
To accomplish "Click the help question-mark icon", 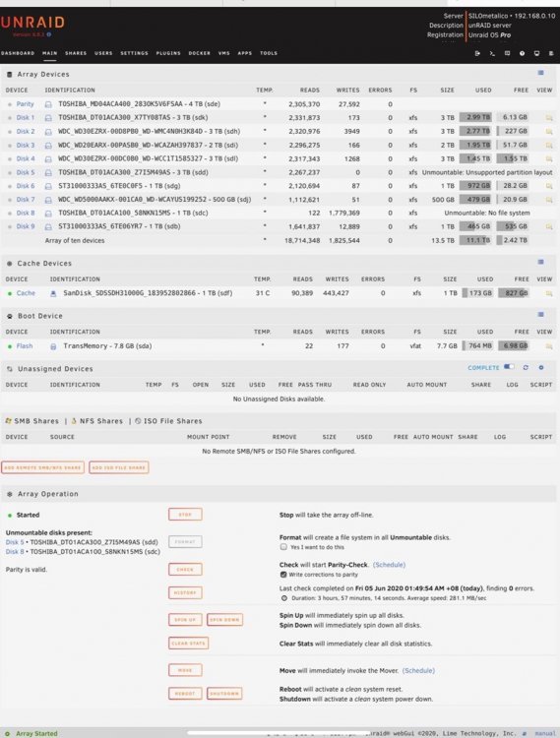I will click(522, 54).
